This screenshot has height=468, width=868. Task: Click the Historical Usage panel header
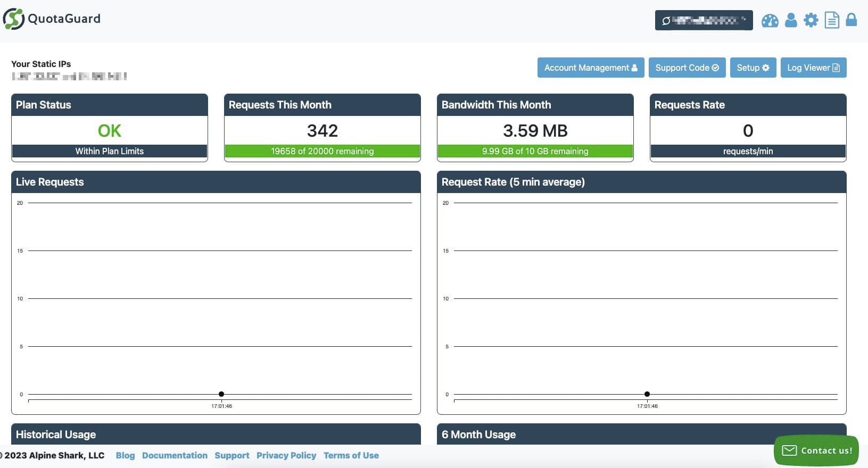tap(216, 434)
